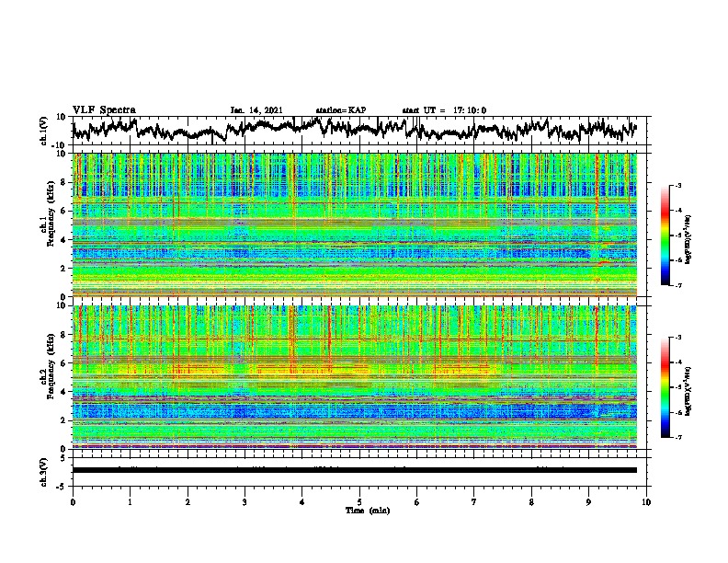
Task: Click the ch.2 spectrogram panel
Action: tap(355, 377)
